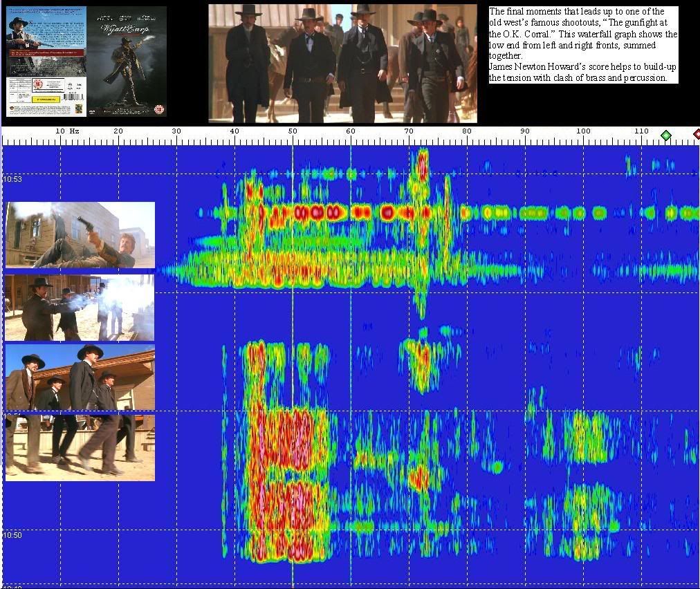Click the 60 mark on the frequency ruler
This screenshot has height=589, width=700.
point(351,131)
